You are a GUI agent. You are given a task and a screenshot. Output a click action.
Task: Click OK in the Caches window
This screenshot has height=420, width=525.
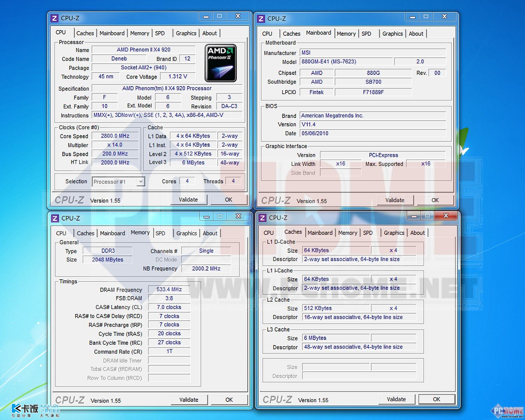pyautogui.click(x=437, y=399)
